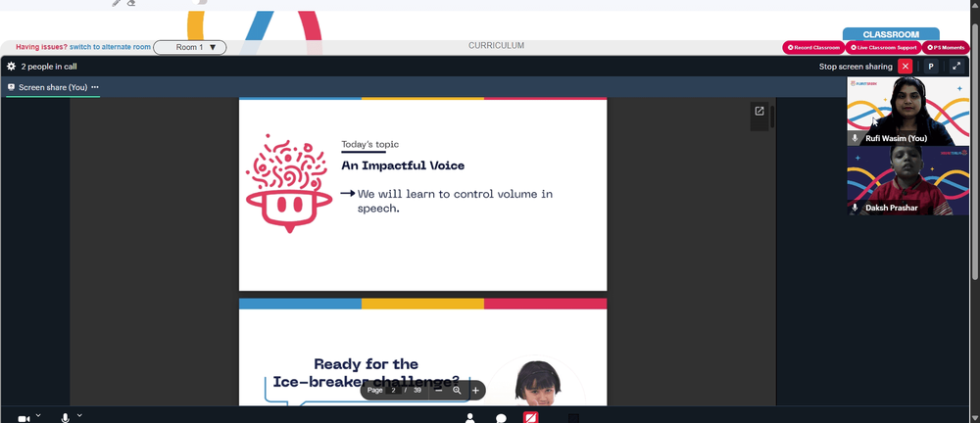This screenshot has height=423, width=980.
Task: Click the 'Having issues?' text
Action: 41,47
